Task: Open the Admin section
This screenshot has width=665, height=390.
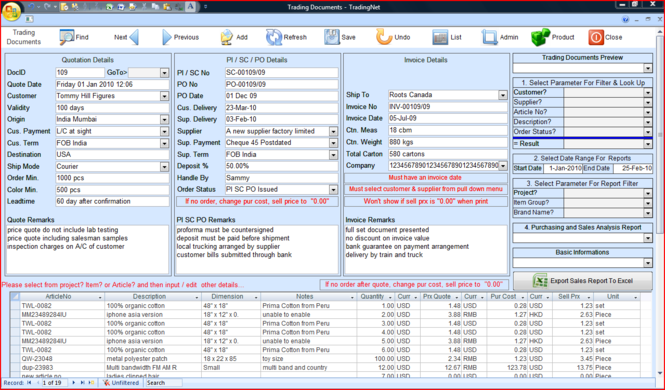Action: (500, 37)
